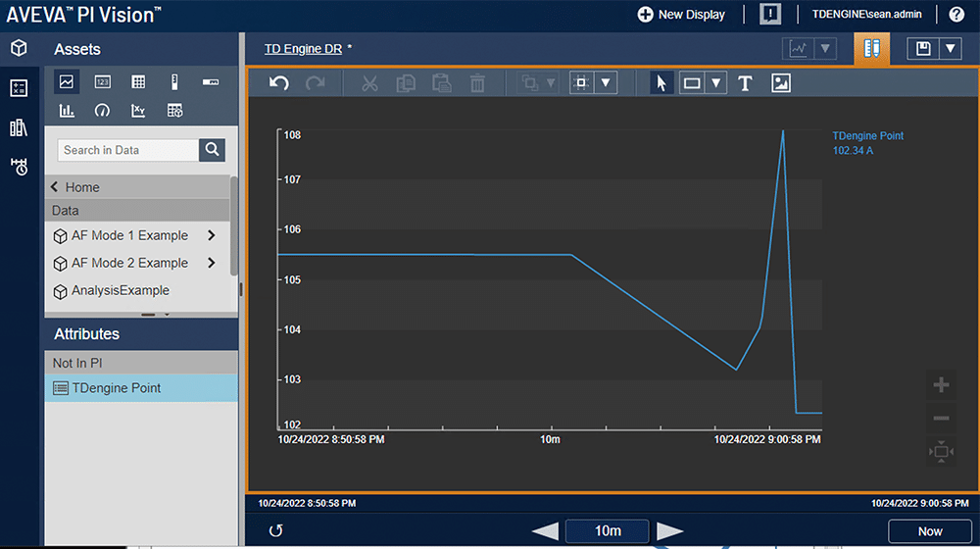
Task: Select the Trend symbol icon
Action: [x=67, y=82]
